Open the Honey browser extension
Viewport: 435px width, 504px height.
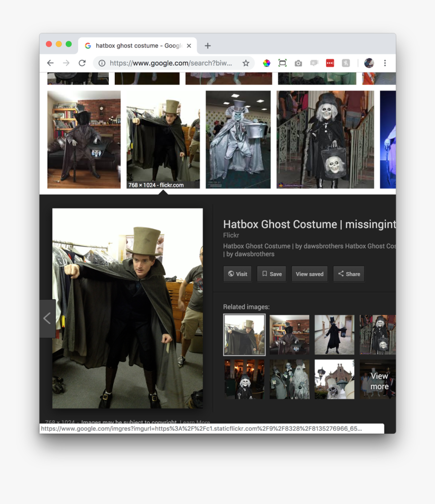pyautogui.click(x=345, y=63)
